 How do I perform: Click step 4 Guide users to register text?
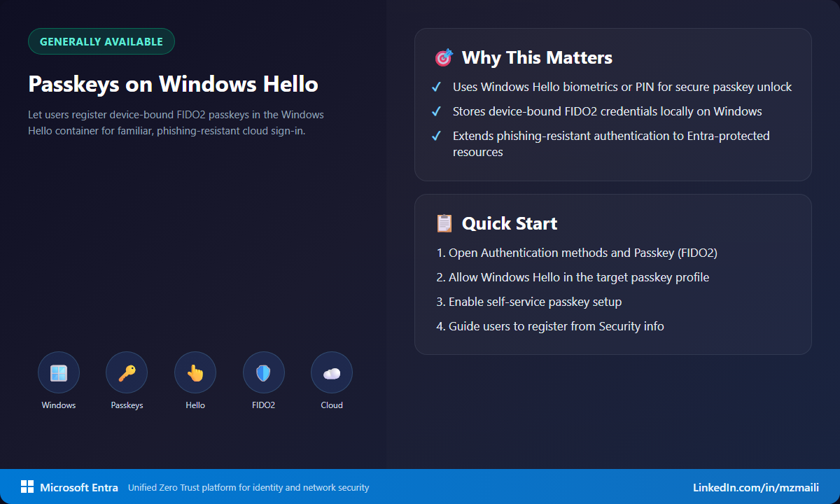pyautogui.click(x=550, y=326)
